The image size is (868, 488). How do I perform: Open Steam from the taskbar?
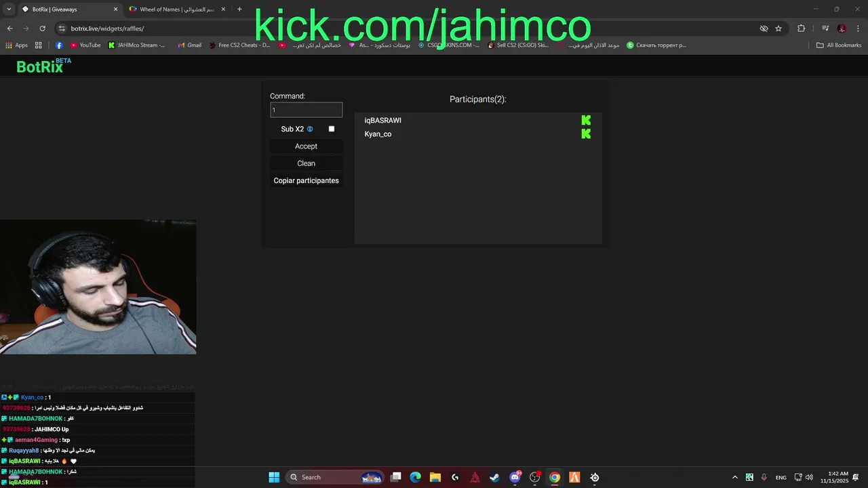[x=495, y=477]
